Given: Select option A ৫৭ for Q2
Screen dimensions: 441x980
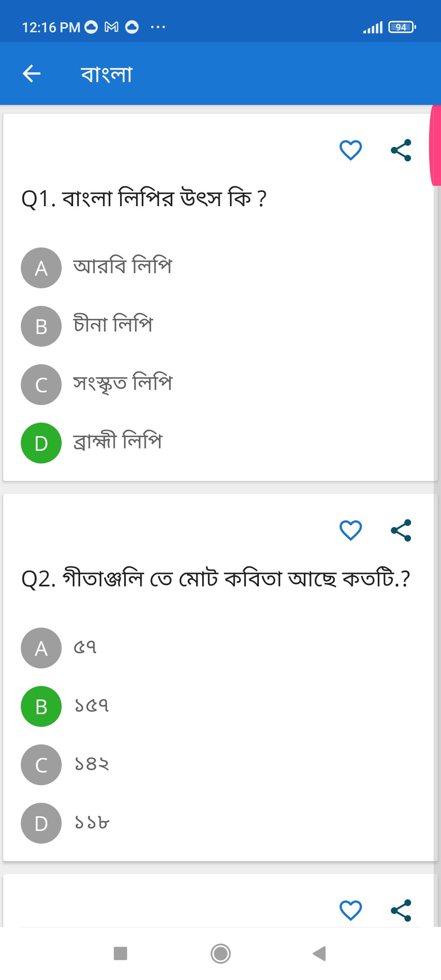Looking at the screenshot, I should click(41, 648).
